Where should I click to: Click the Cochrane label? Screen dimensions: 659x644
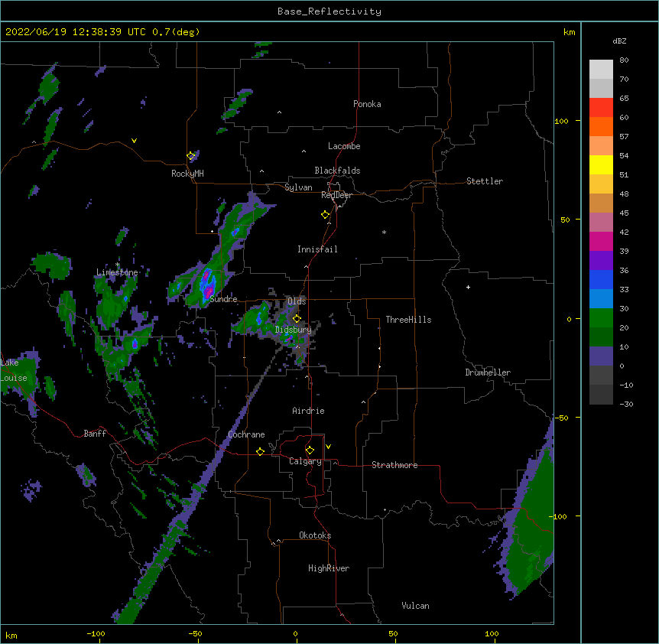246,434
